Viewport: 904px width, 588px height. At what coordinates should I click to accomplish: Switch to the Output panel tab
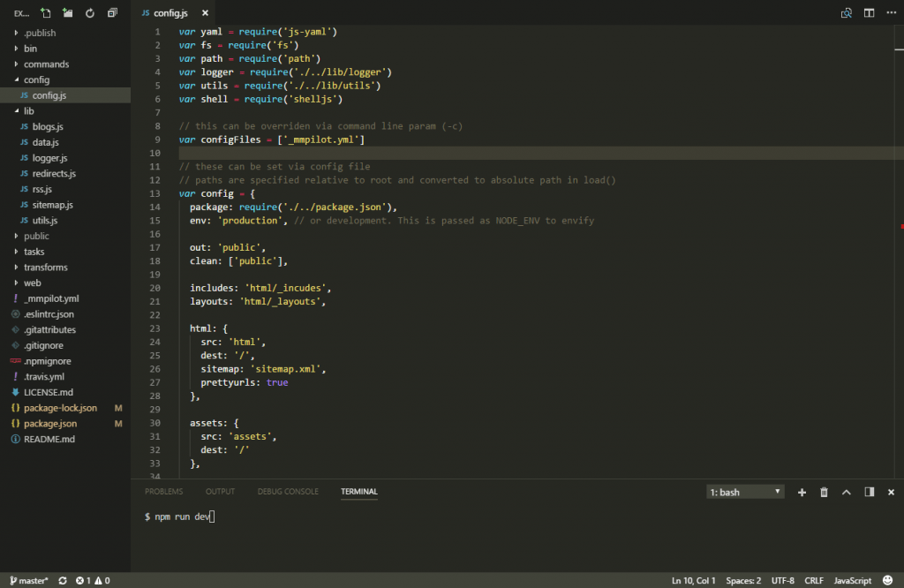coord(220,491)
